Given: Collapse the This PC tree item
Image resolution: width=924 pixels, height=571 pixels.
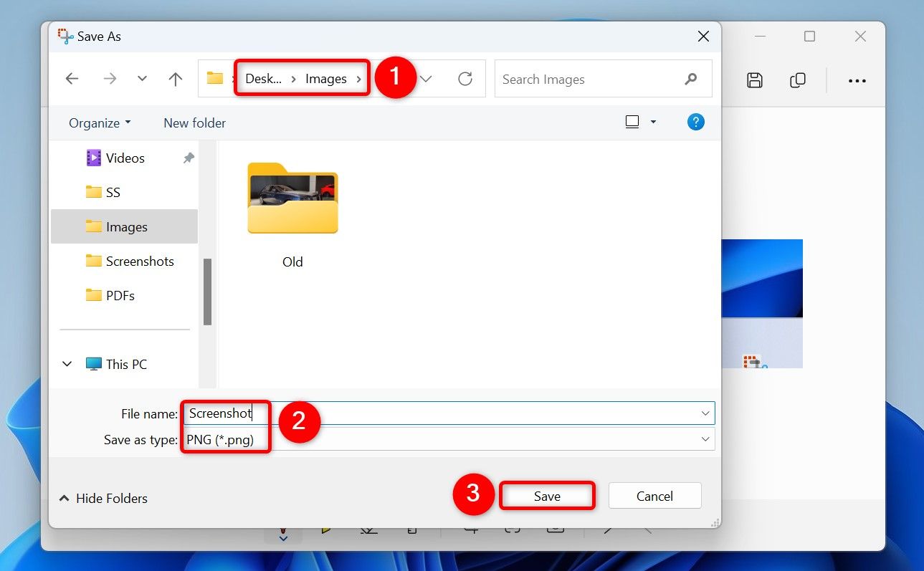Looking at the screenshot, I should tap(67, 364).
